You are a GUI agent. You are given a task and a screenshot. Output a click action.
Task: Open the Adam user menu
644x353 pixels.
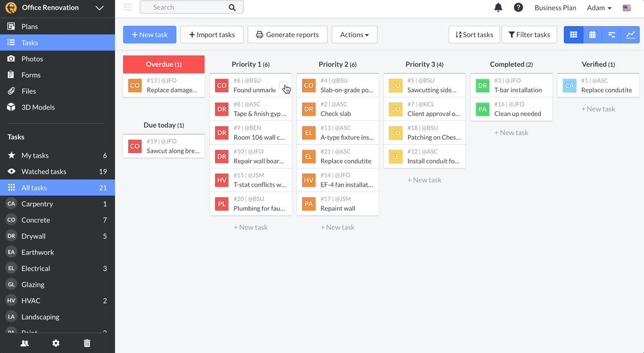599,8
